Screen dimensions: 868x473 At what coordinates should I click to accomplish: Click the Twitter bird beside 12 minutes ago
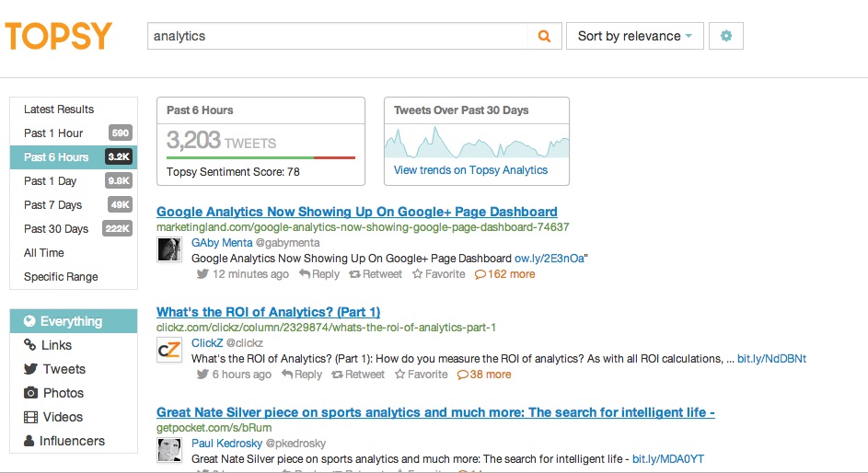pyautogui.click(x=203, y=274)
